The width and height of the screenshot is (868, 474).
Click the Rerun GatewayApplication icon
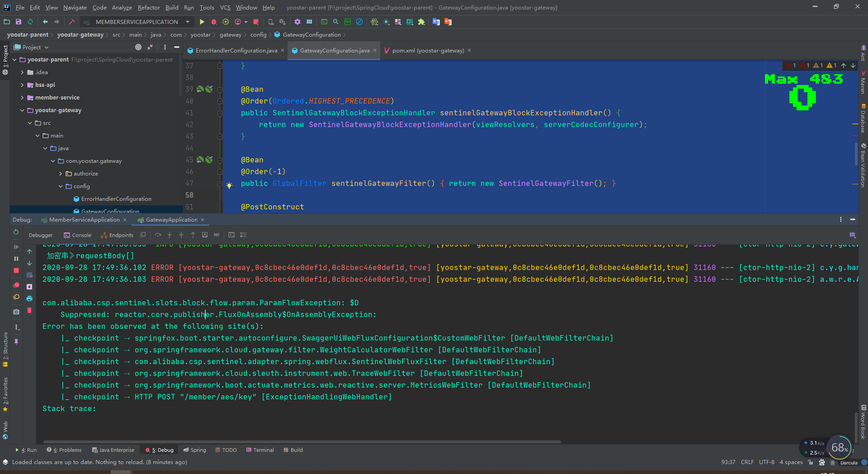(x=16, y=232)
